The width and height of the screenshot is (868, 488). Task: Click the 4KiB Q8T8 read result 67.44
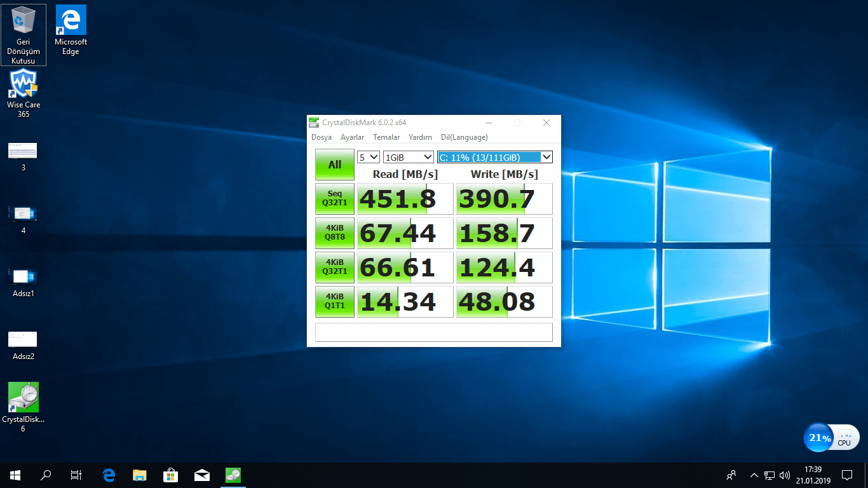405,233
